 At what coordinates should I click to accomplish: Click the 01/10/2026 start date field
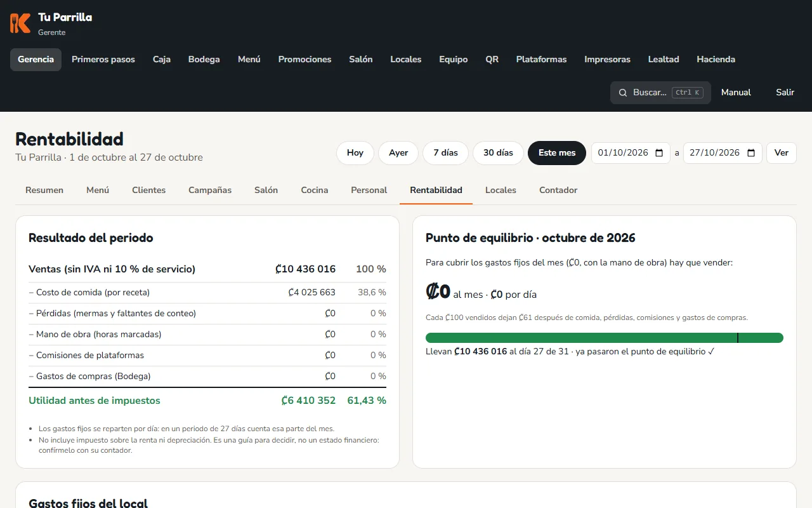click(x=631, y=153)
